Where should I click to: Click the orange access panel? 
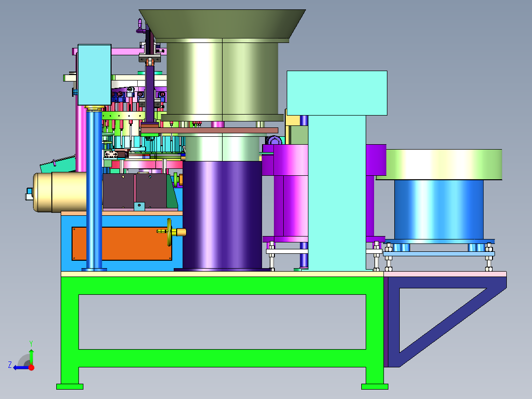pyautogui.click(x=121, y=244)
